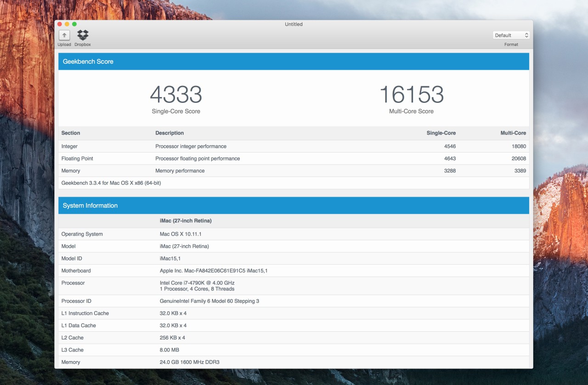Click the GenuineIntel Family 6 Model 60 value
Viewport: 588px width, 385px height.
209,301
